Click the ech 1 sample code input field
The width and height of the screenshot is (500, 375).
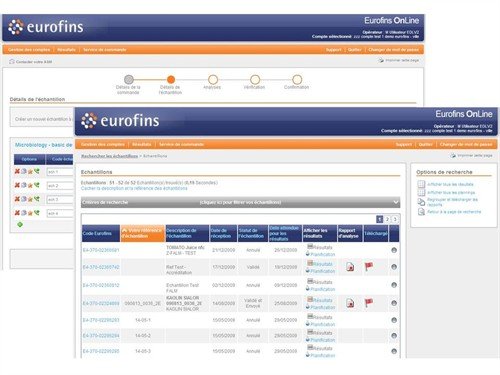point(60,172)
